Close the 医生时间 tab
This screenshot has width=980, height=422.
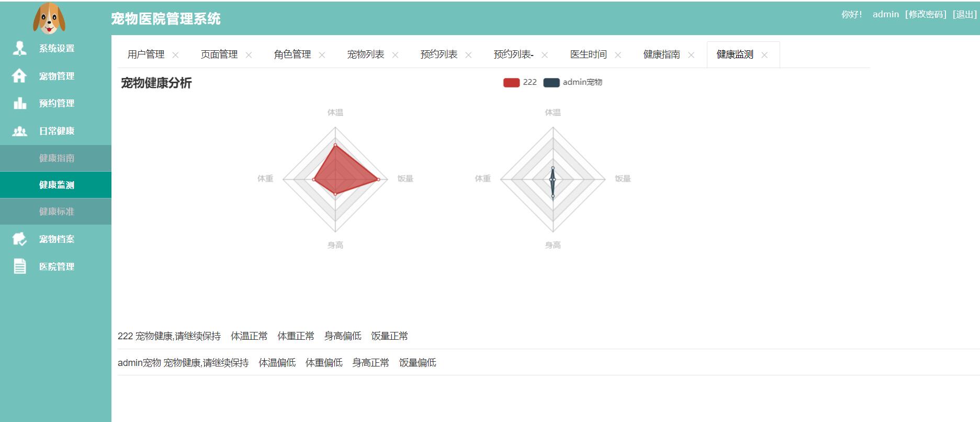point(618,55)
